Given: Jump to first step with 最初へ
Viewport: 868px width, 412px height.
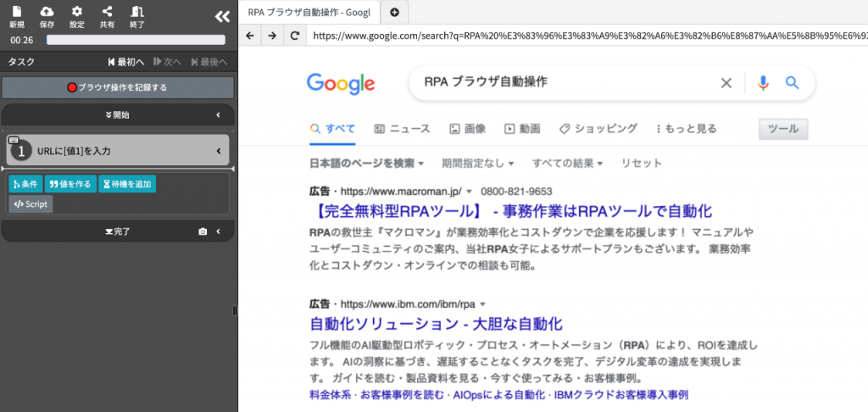Looking at the screenshot, I should coord(126,62).
